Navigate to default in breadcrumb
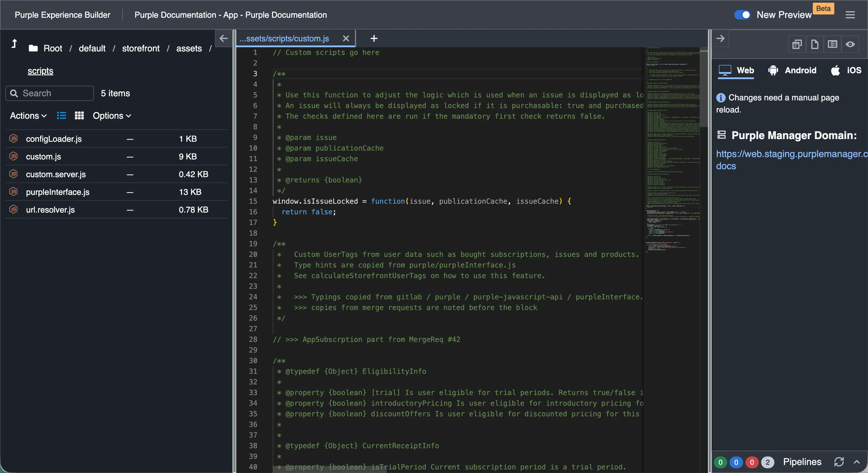The width and height of the screenshot is (868, 473). 92,48
